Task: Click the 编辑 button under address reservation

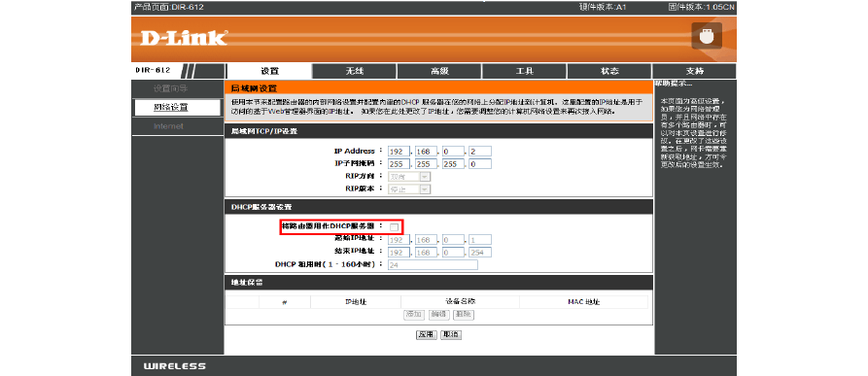Action: [x=439, y=314]
